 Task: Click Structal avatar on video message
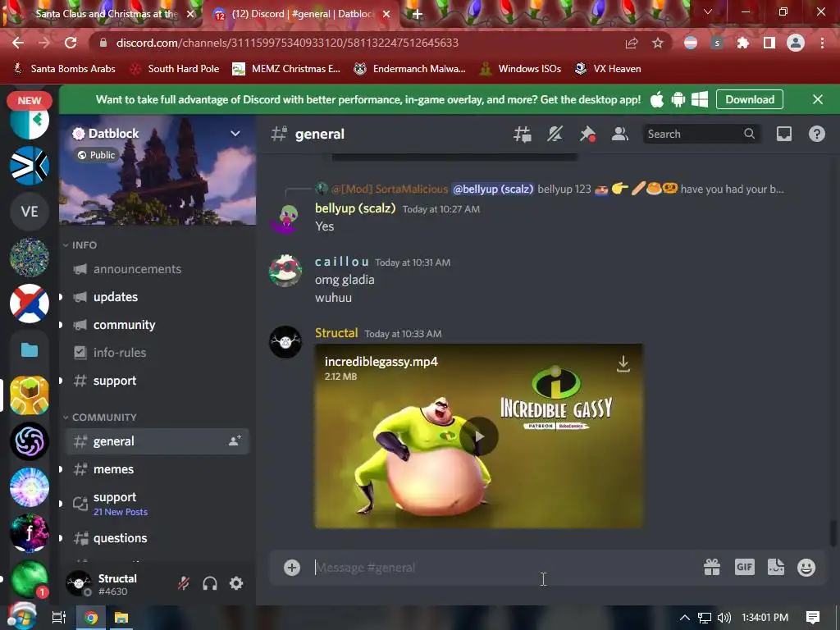[285, 342]
